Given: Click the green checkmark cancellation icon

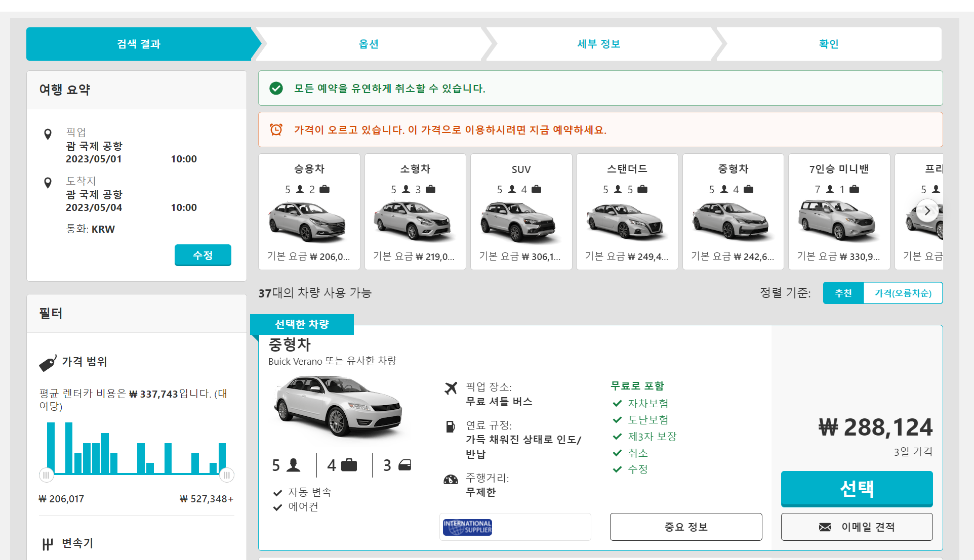Looking at the screenshot, I should (276, 89).
